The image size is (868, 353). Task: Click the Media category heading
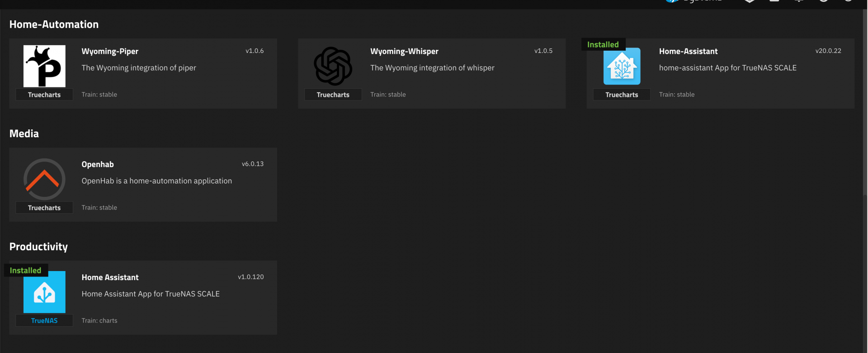pyautogui.click(x=24, y=134)
